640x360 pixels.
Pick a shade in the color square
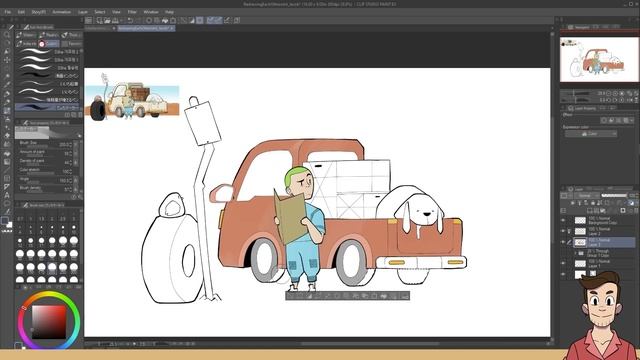pyautogui.click(x=49, y=322)
